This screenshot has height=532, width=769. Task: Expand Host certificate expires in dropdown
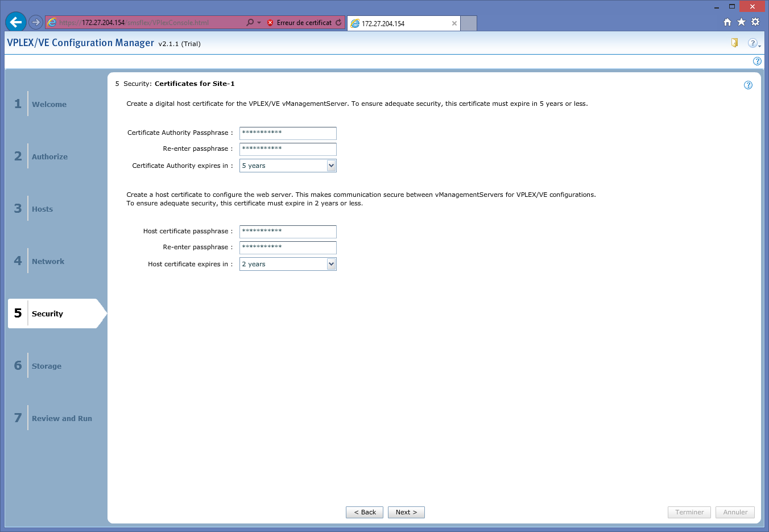331,264
